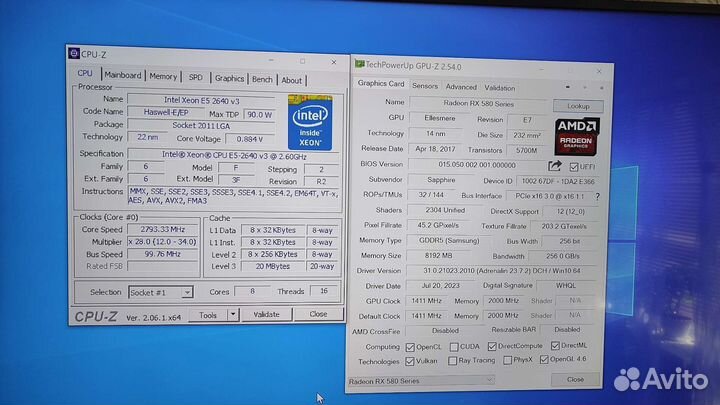The height and width of the screenshot is (405, 720).
Task: Toggle the Vulkan checkbox
Action: pyautogui.click(x=410, y=361)
